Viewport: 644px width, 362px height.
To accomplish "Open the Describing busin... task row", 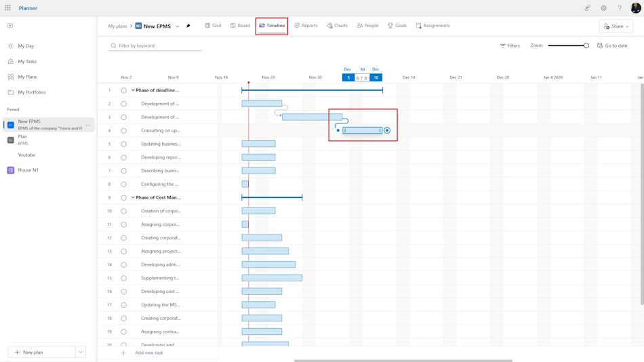I will tap(160, 171).
